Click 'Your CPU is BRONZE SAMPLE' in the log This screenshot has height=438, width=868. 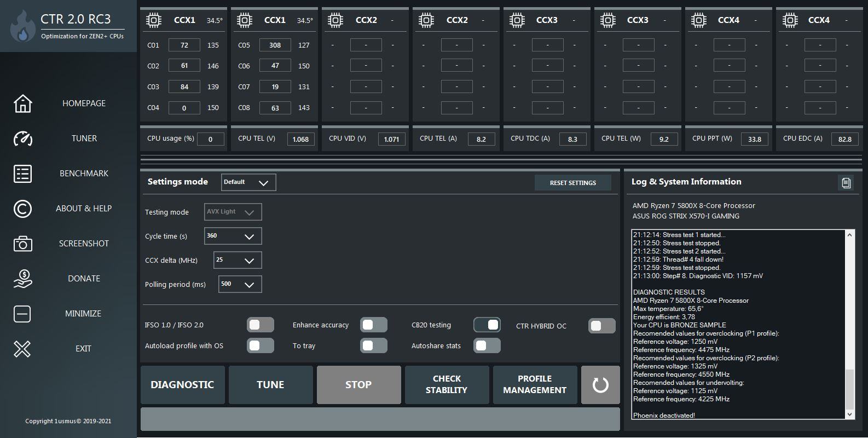pos(680,325)
